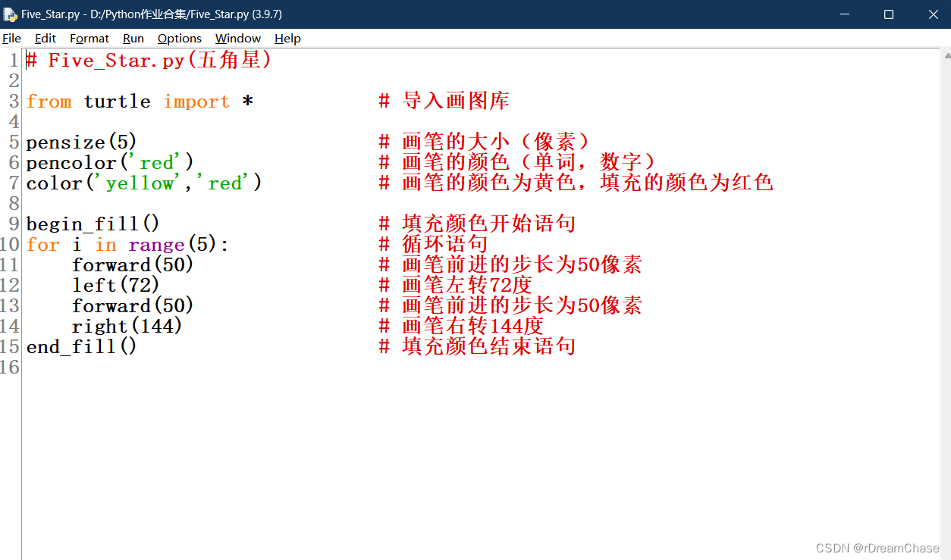951x560 pixels.
Task: Click 'for i in range(5):' line
Action: click(x=127, y=245)
